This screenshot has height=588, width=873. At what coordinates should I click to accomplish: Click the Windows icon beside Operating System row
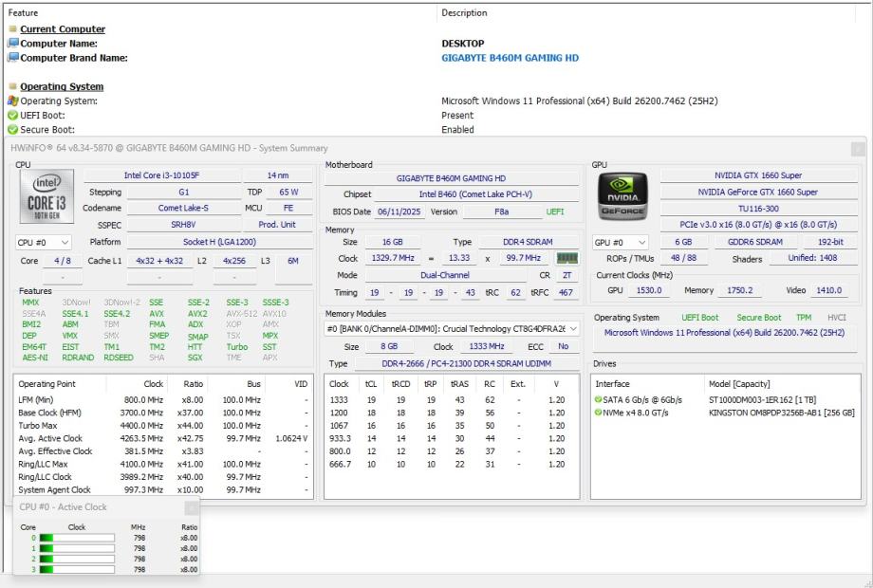point(12,101)
